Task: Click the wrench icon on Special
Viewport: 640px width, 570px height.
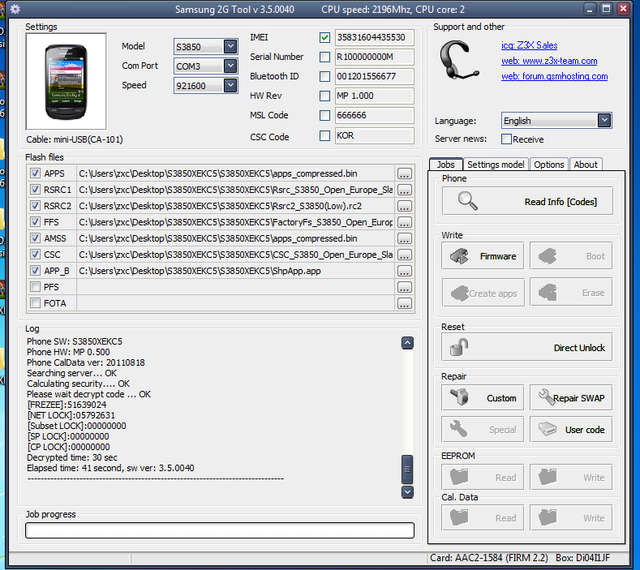Action: [x=459, y=429]
